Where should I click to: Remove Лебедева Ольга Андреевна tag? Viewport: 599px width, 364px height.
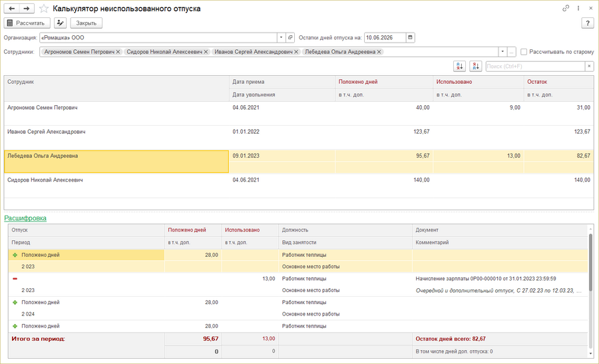[379, 51]
